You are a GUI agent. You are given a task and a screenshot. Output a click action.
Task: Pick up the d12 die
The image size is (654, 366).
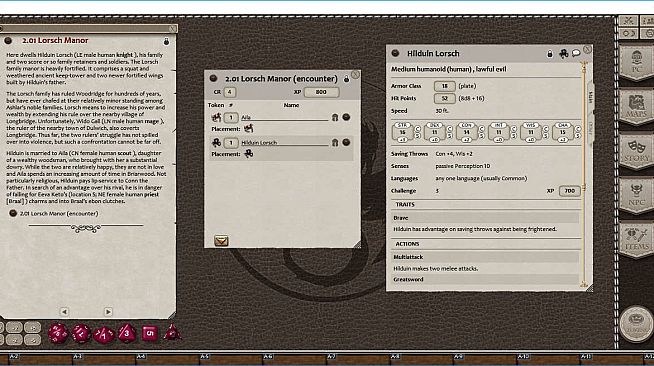pyautogui.click(x=81, y=333)
